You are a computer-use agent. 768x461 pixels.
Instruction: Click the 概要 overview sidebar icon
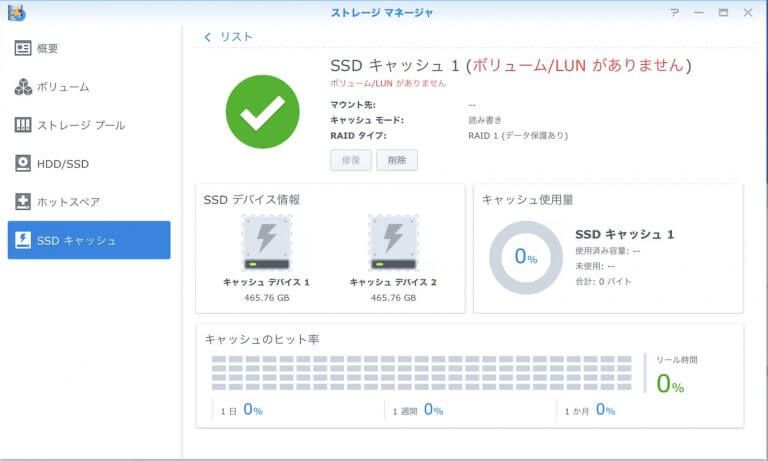click(x=23, y=48)
